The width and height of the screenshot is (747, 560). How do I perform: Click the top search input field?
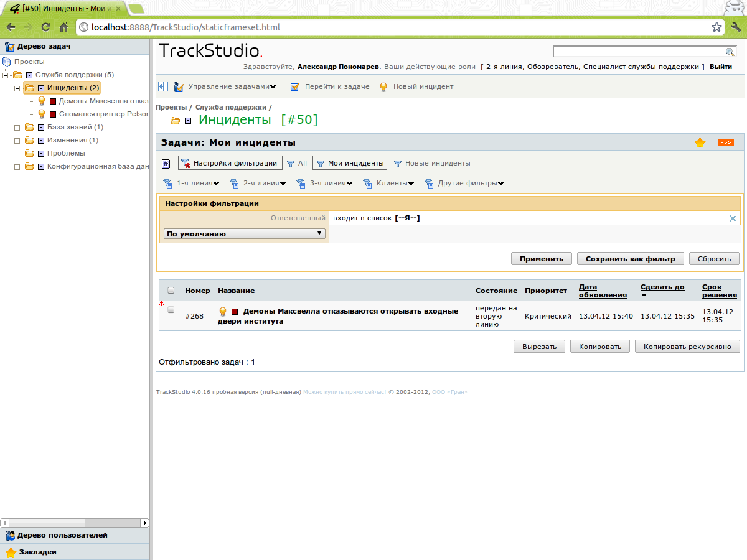pos(639,52)
